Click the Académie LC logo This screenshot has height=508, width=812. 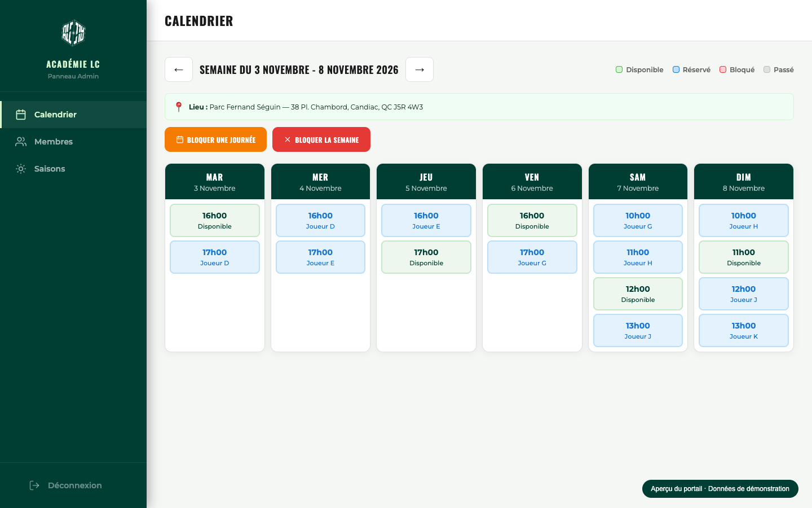click(x=73, y=33)
